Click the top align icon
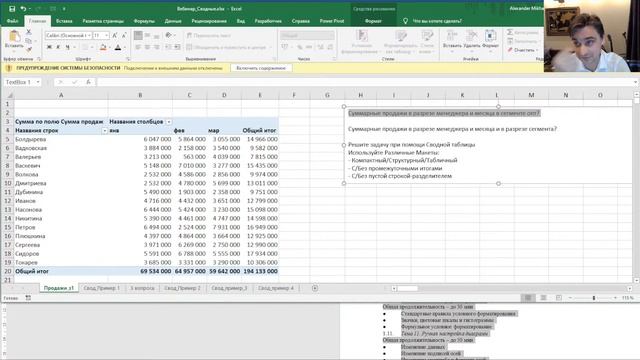640x360 pixels. 138,36
